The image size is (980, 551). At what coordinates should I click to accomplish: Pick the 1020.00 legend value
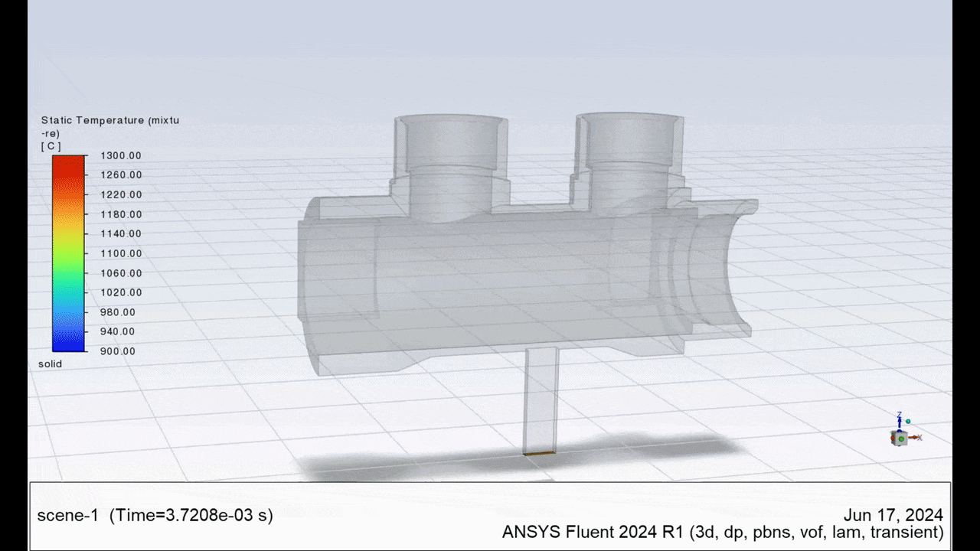[122, 292]
